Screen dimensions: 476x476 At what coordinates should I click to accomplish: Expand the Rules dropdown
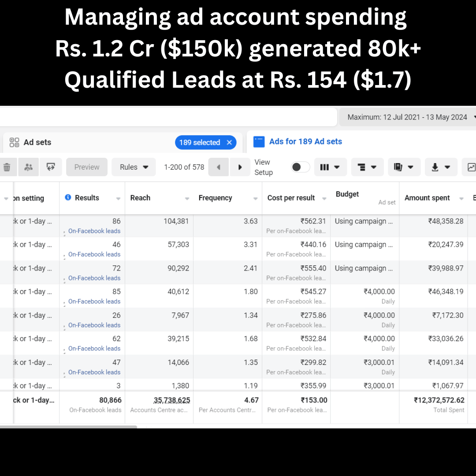134,167
